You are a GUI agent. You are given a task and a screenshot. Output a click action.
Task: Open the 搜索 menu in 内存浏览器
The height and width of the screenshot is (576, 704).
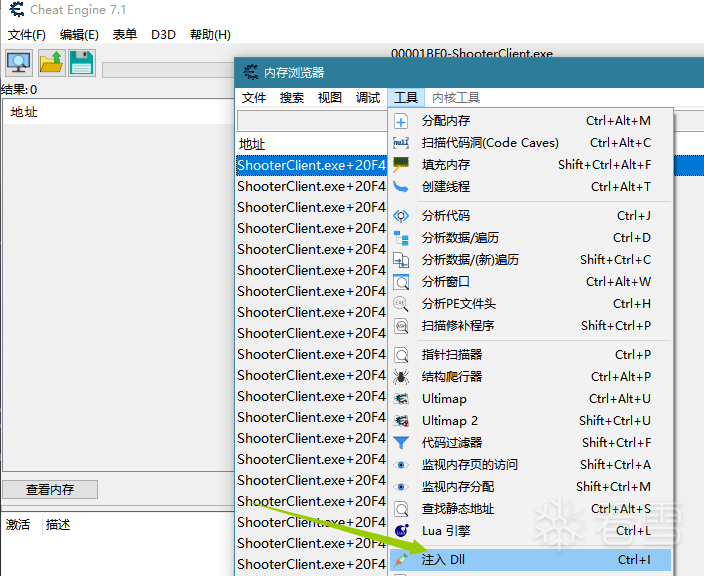[x=292, y=97]
